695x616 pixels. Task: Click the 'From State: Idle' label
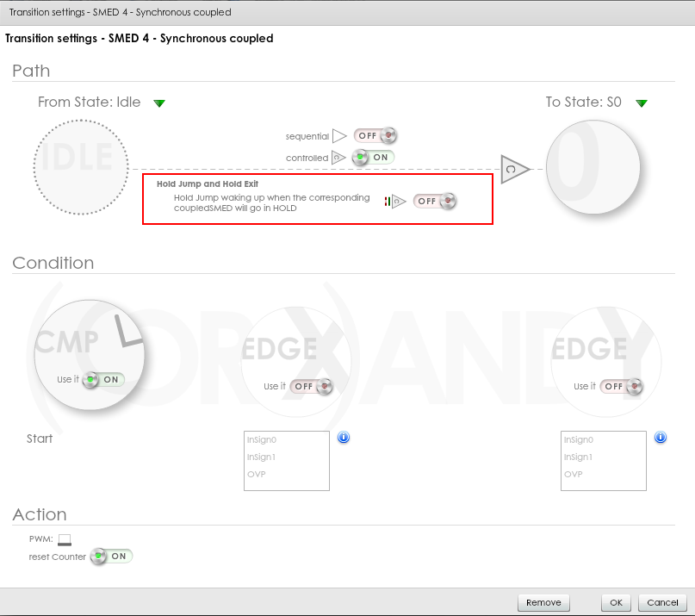[x=89, y=103]
